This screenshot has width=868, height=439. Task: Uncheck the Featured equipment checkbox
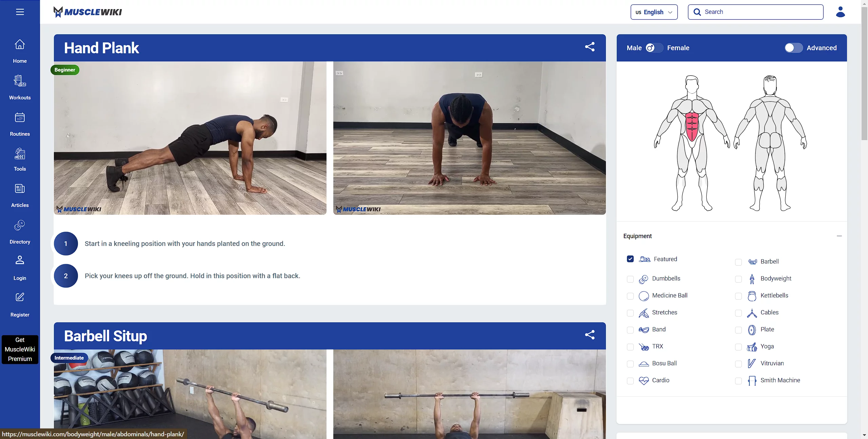630,259
